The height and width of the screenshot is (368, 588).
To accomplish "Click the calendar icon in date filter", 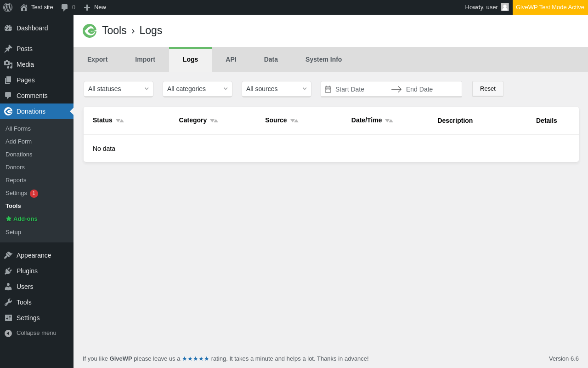I will 328,89.
